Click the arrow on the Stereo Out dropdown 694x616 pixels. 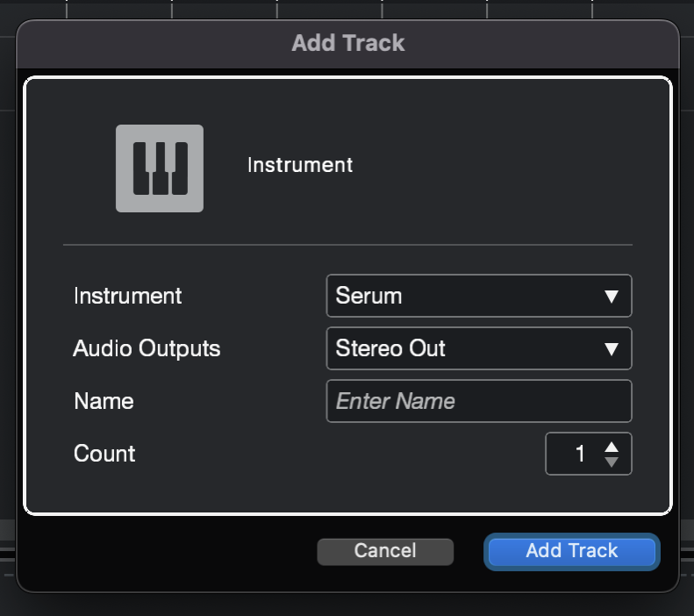pos(612,348)
